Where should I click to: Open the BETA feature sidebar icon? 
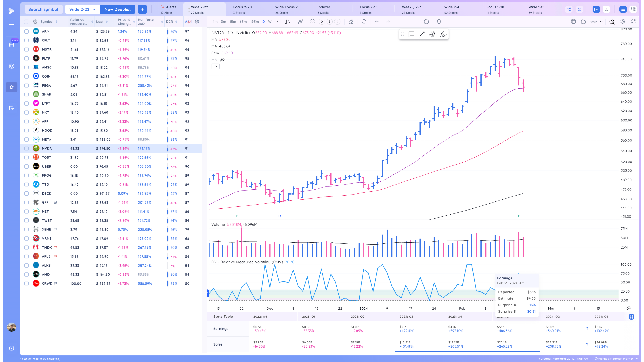(11, 45)
